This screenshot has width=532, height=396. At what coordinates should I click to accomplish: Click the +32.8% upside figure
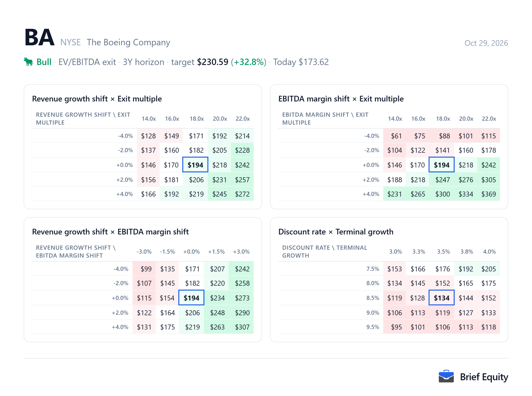(249, 62)
